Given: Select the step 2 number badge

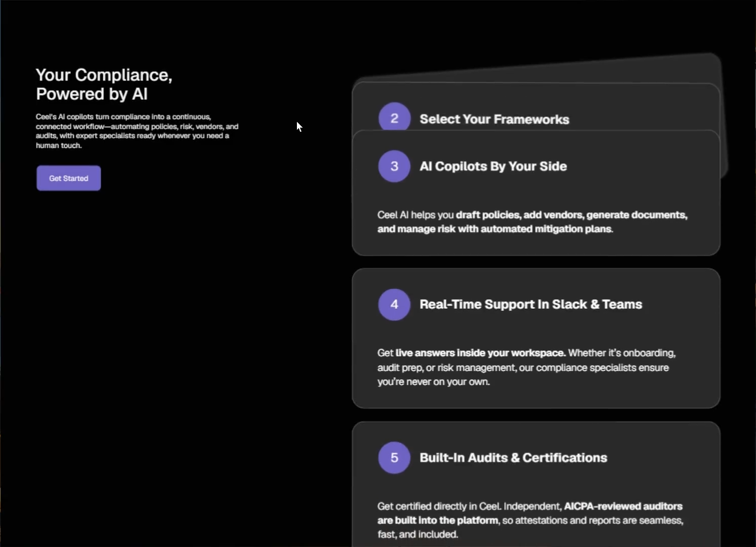Looking at the screenshot, I should click(x=394, y=117).
